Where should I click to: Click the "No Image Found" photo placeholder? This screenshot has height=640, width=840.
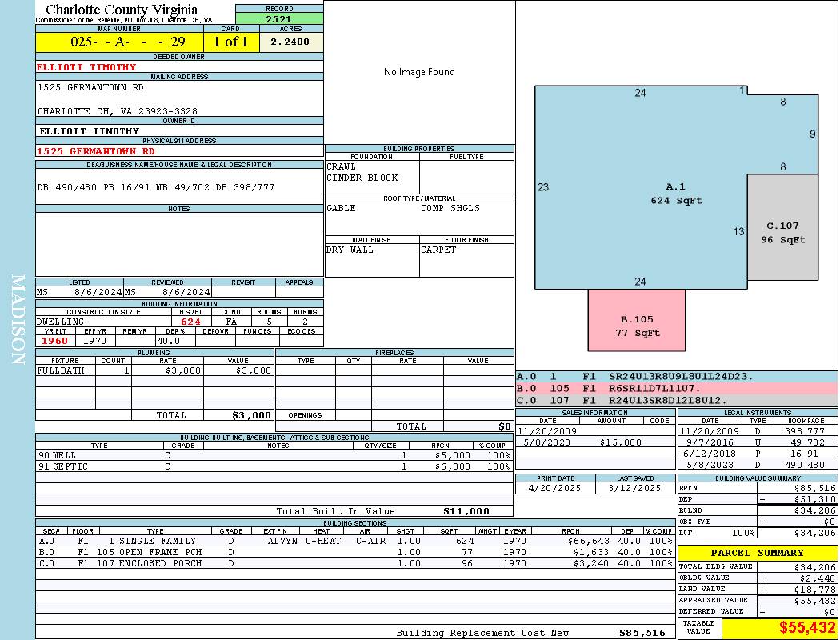(419, 72)
